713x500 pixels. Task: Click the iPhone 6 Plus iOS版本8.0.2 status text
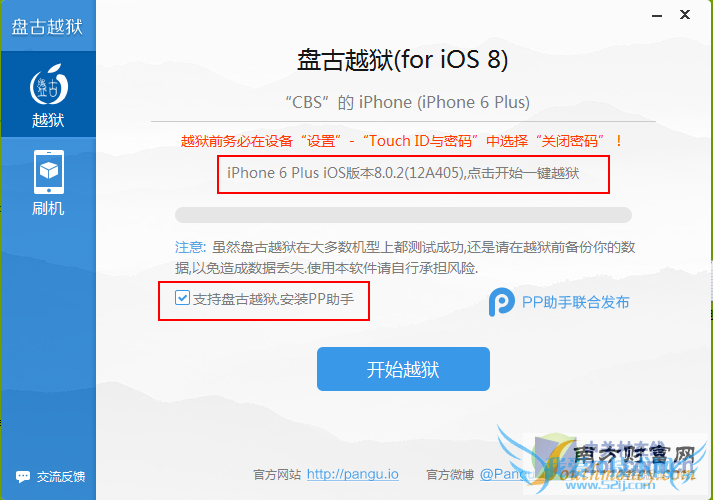pos(403,173)
